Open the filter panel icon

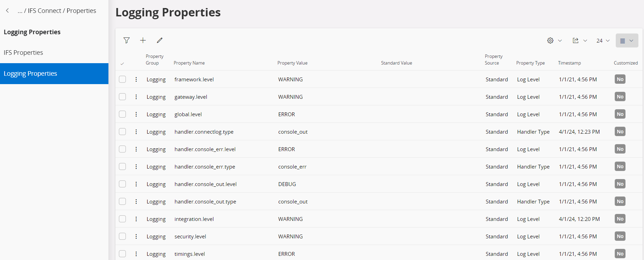(x=127, y=40)
